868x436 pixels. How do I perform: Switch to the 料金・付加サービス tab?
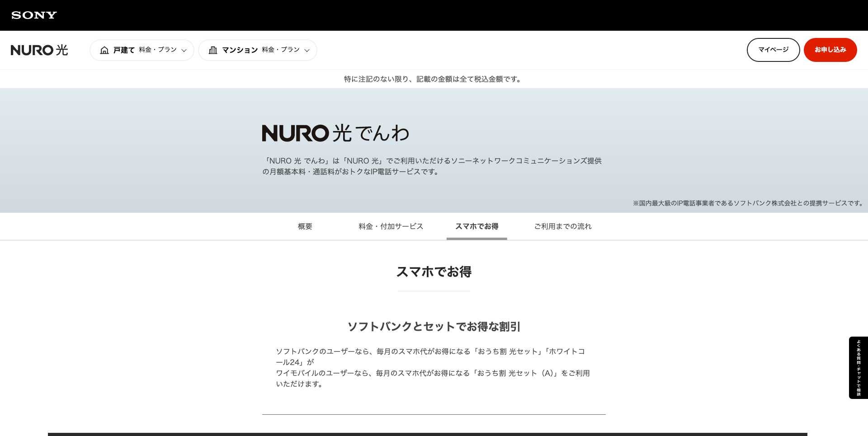pos(391,226)
